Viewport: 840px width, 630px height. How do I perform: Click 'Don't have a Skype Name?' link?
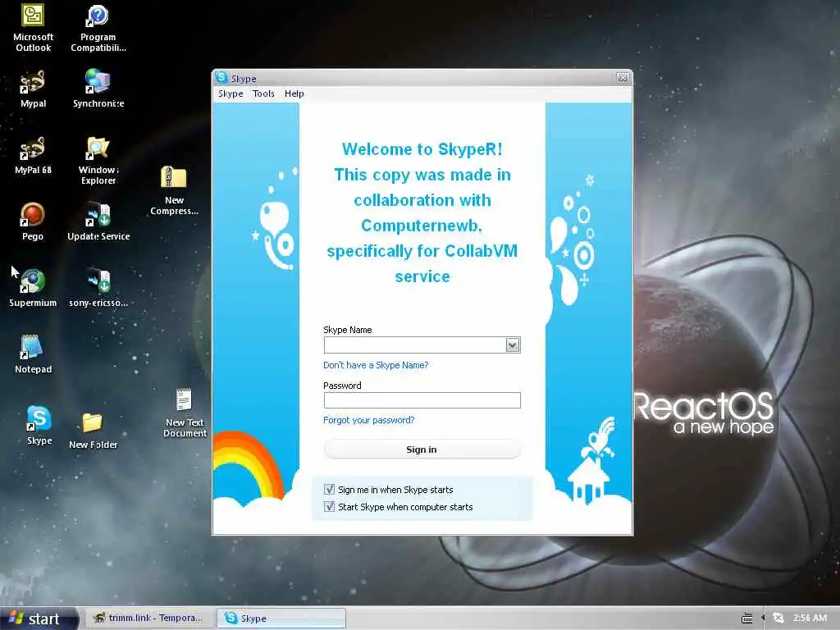click(376, 365)
